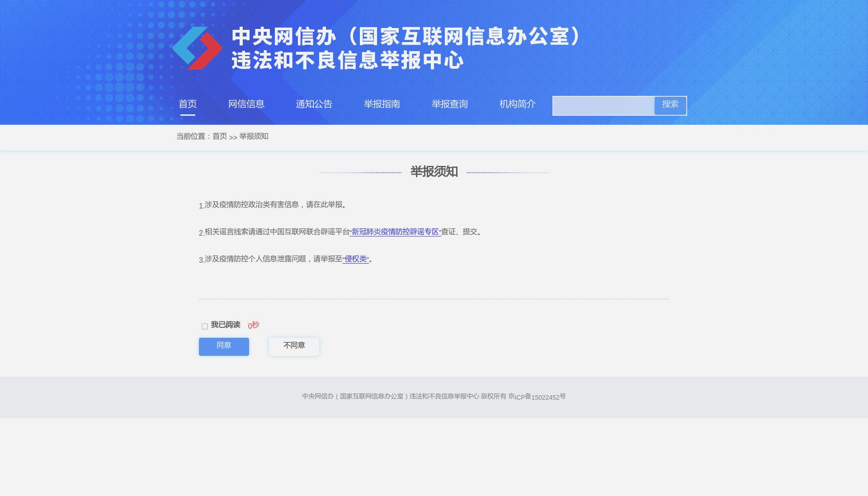Visit the 机构简介 page
Image resolution: width=868 pixels, height=496 pixels.
(518, 104)
